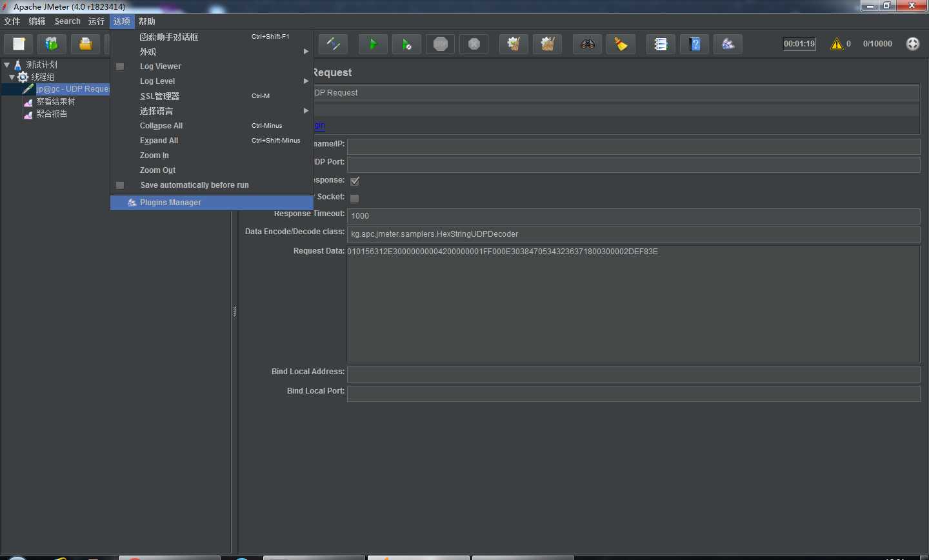
Task: Click the pipette icon of jp@gc UDP Request
Action: 28,89
